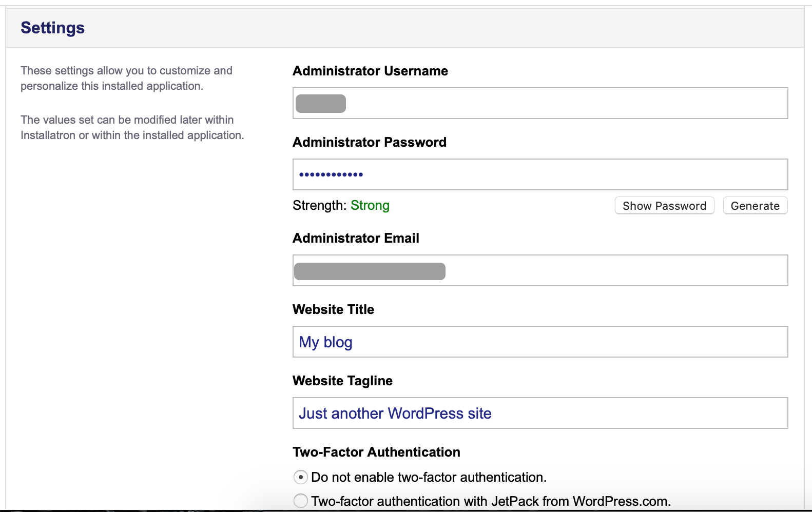Click the Website Title field containing 'My blog'
Viewport: 812px width, 512px height.
point(540,342)
